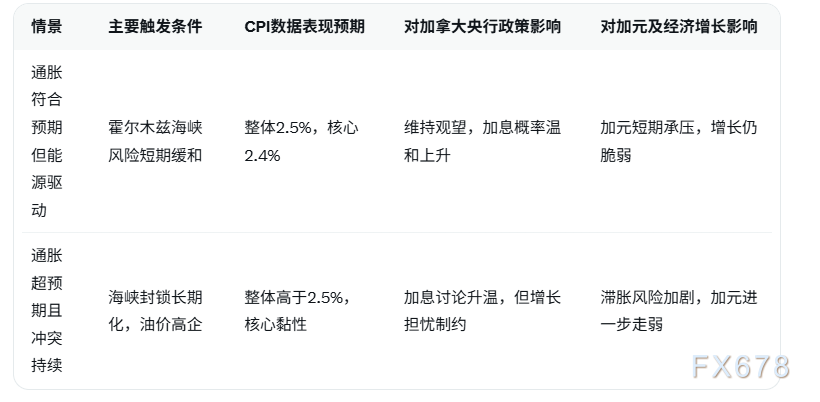Select the 通胀符合预期但能源驱动 scenario cell
820x402 pixels.
tap(46, 141)
